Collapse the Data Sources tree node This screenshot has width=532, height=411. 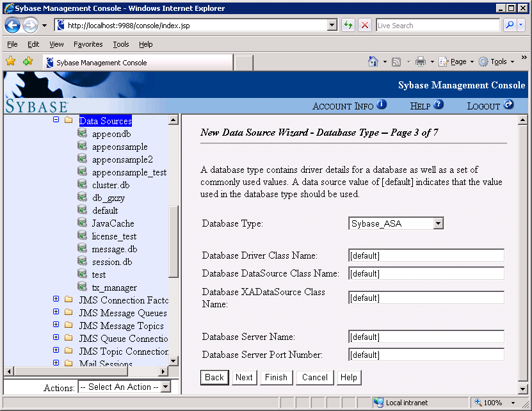pos(56,120)
